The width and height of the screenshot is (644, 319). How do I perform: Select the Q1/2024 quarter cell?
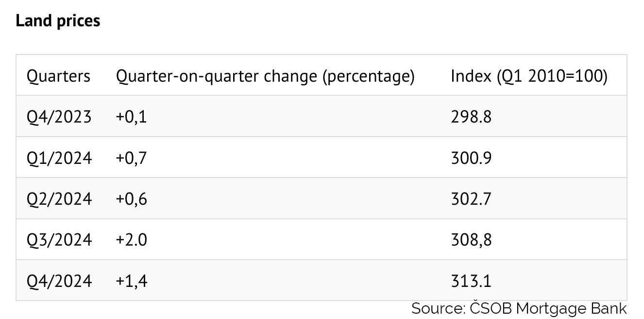pos(59,158)
